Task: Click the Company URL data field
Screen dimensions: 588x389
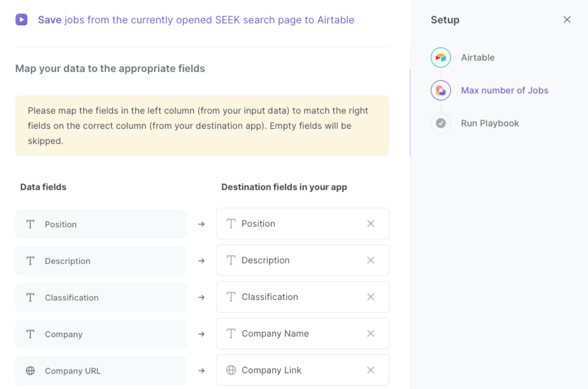Action: coord(101,371)
